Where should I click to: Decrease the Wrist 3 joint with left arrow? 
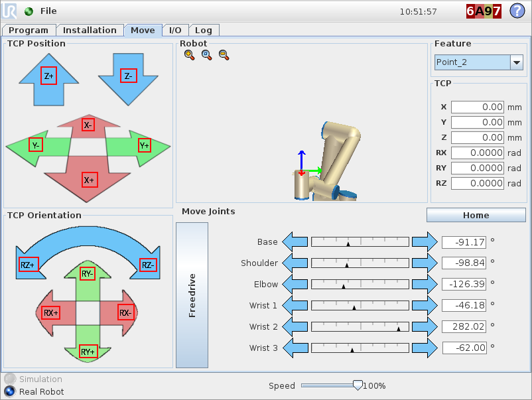pos(296,348)
